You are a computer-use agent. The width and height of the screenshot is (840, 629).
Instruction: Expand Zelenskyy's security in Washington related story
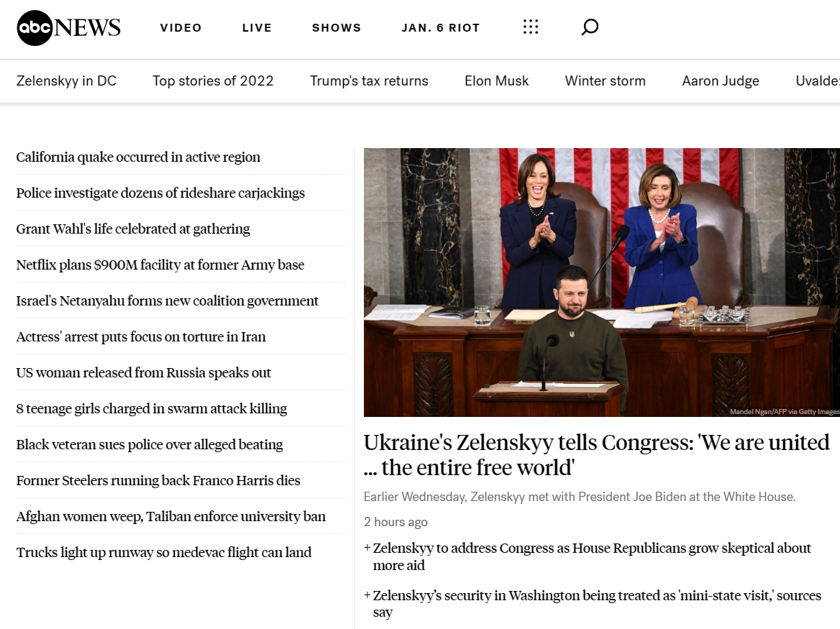[x=596, y=604]
